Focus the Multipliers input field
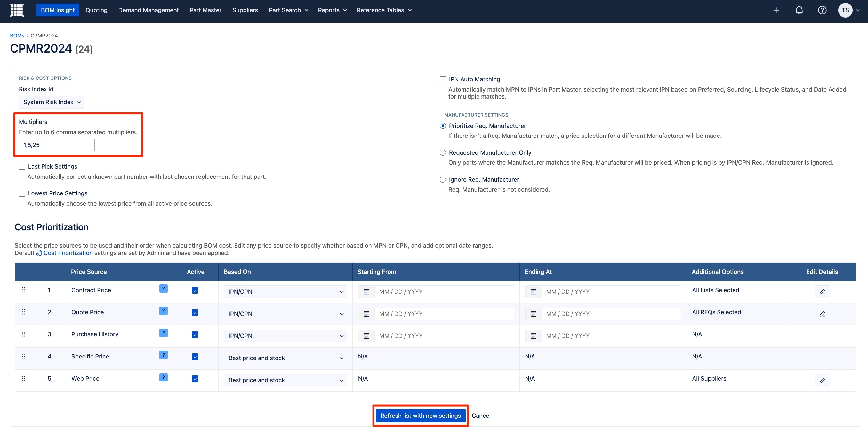Image resolution: width=868 pixels, height=428 pixels. click(x=57, y=145)
